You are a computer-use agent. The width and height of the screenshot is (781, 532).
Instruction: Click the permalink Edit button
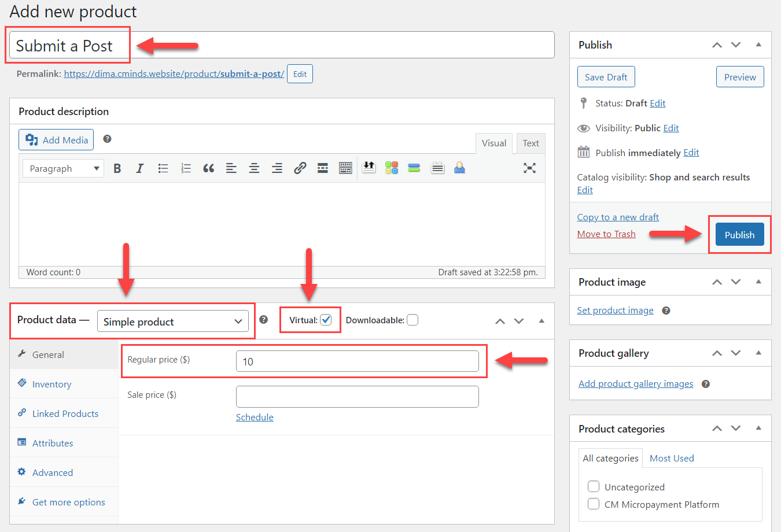point(300,74)
